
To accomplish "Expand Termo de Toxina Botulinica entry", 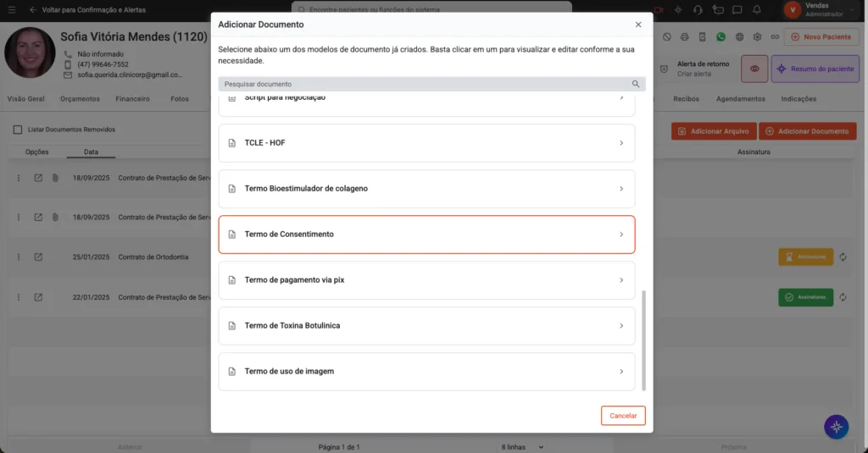I will pos(427,326).
